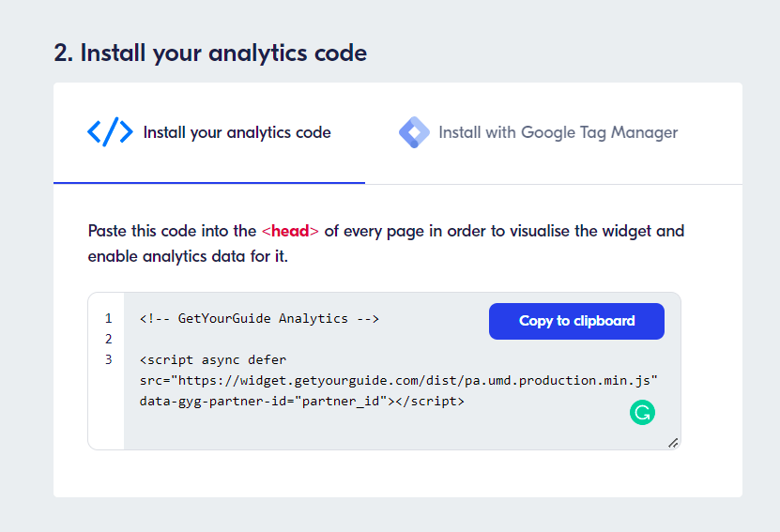Screen dimensions: 780x532
Task: Click the Google Tag Manager diamond icon
Action: tap(414, 132)
